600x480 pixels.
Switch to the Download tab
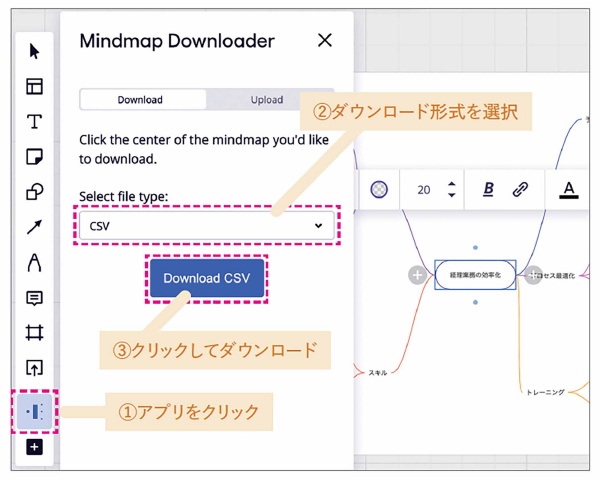[x=141, y=100]
